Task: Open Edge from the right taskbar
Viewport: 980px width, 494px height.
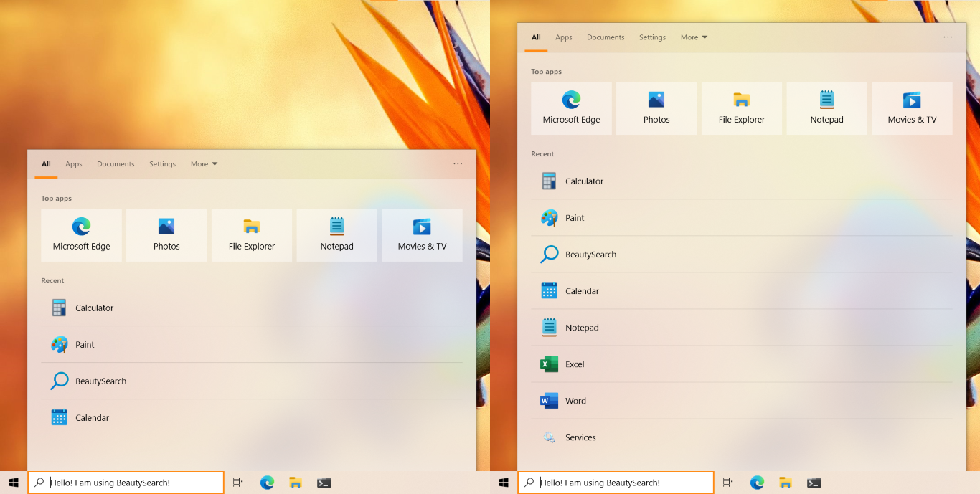Action: 757,483
